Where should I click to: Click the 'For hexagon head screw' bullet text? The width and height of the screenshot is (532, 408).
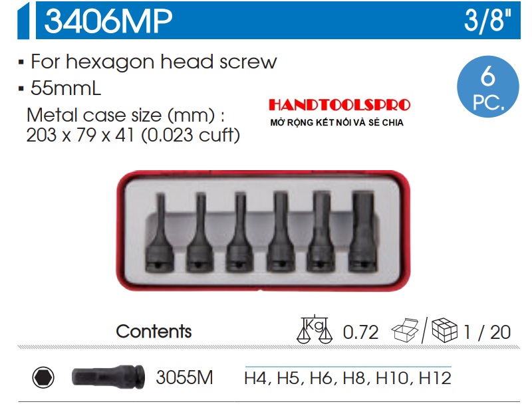click(x=154, y=62)
